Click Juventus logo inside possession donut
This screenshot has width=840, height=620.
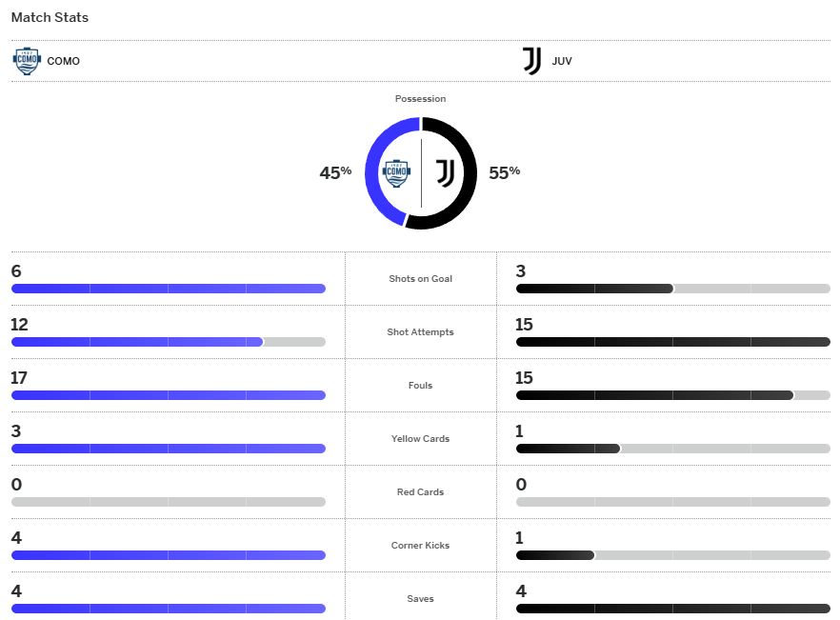445,172
